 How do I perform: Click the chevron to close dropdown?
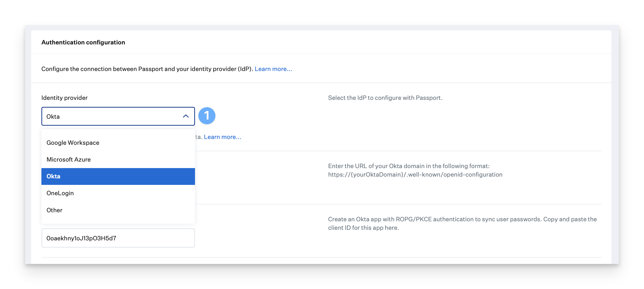[x=186, y=116]
